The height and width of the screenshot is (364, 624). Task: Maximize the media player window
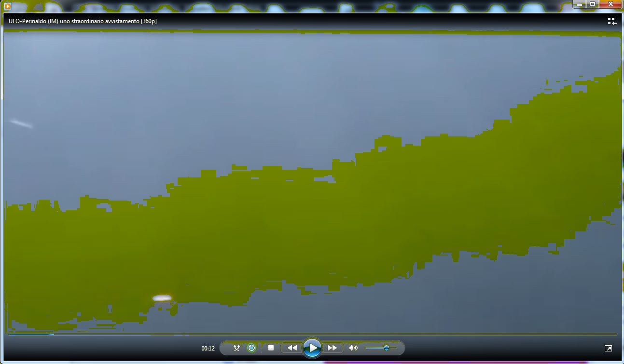[593, 4]
